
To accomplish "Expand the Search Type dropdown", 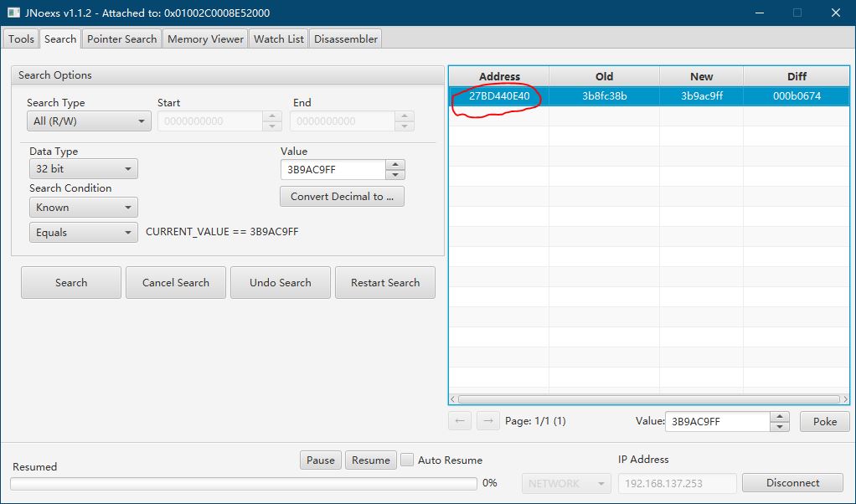I will point(89,121).
